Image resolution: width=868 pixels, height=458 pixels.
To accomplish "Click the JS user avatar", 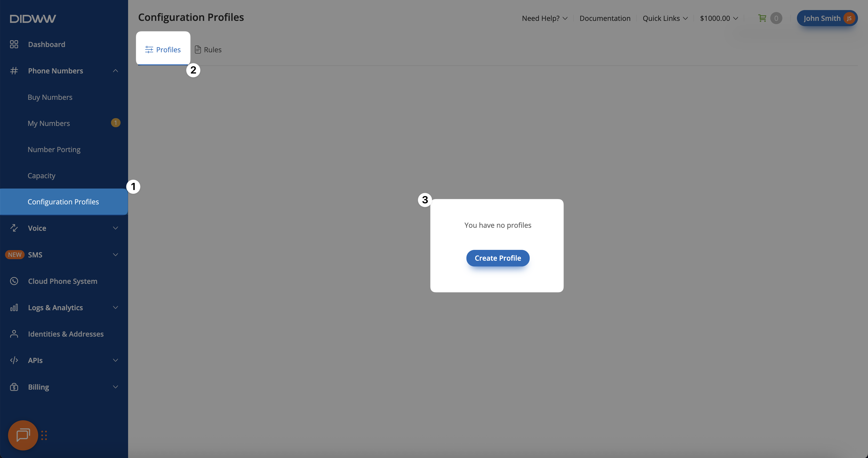I will 849,18.
